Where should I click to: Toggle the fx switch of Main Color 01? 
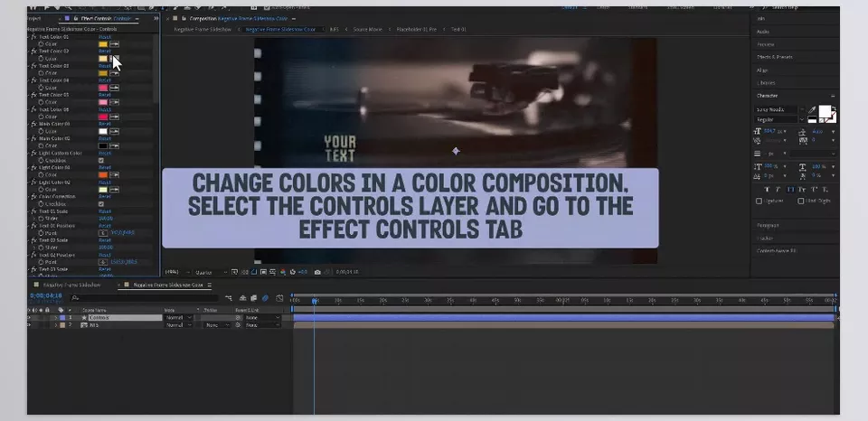tap(33, 124)
